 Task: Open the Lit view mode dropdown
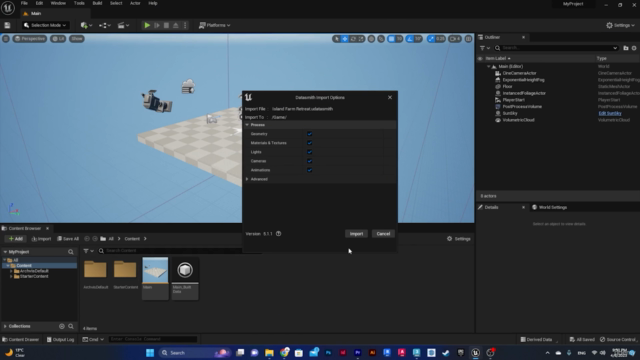tap(58, 39)
